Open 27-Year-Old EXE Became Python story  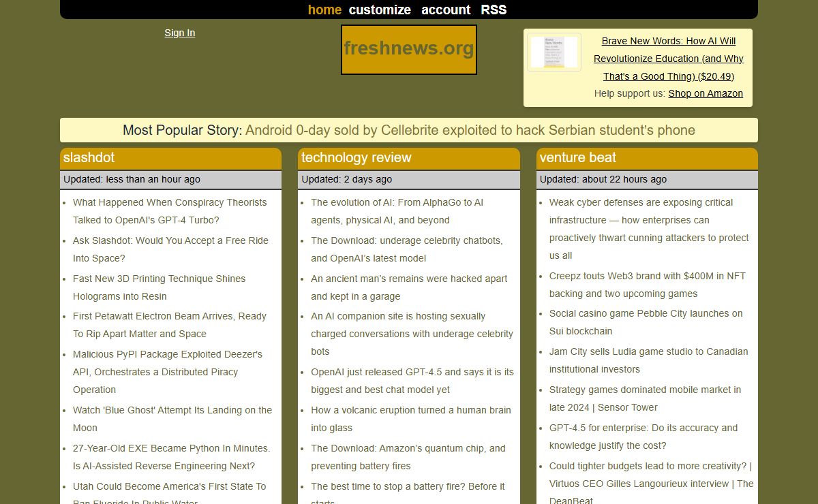pyautogui.click(x=171, y=457)
